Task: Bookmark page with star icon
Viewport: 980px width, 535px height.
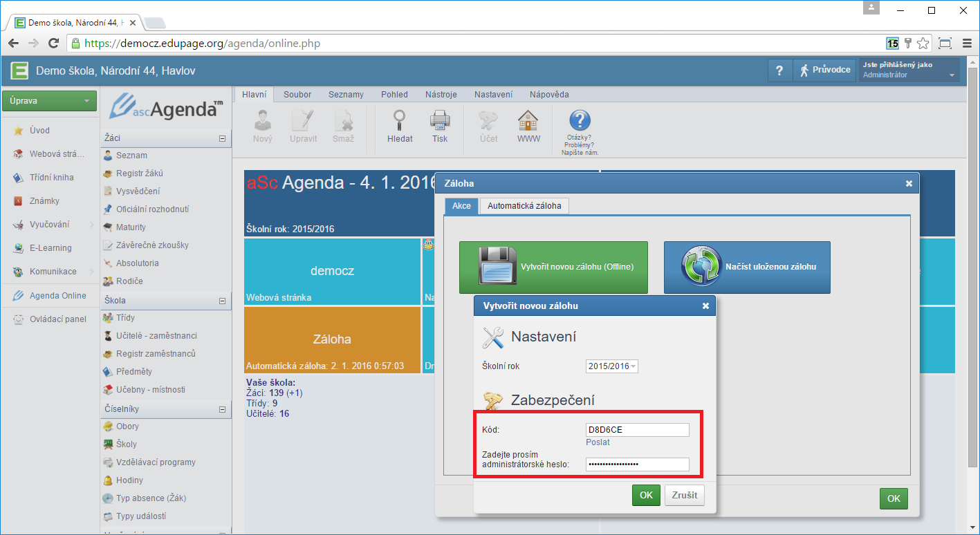Action: (x=923, y=43)
